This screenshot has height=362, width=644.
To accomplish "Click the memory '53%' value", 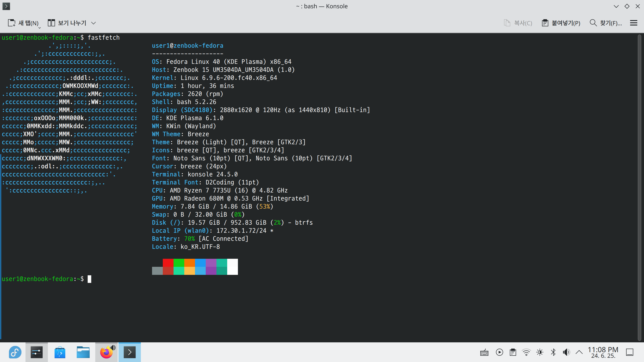I will (265, 206).
